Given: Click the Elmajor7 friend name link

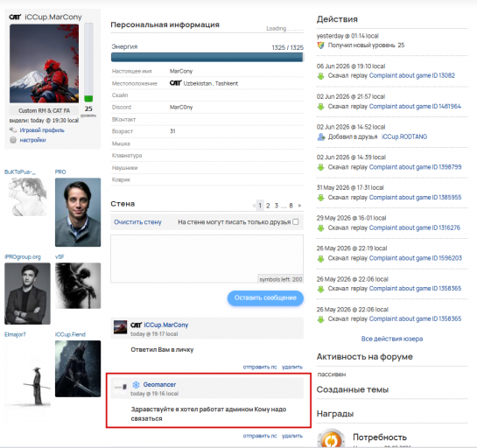Looking at the screenshot, I should click(x=15, y=334).
